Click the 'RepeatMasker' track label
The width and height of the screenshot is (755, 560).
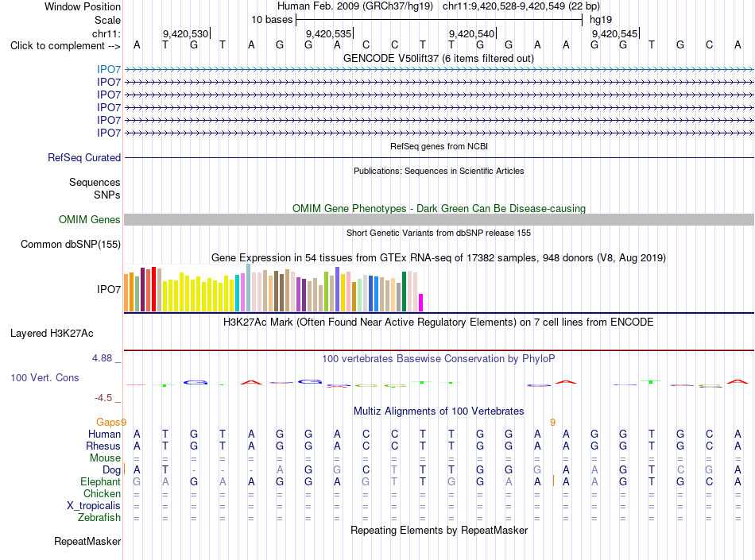pyautogui.click(x=87, y=542)
